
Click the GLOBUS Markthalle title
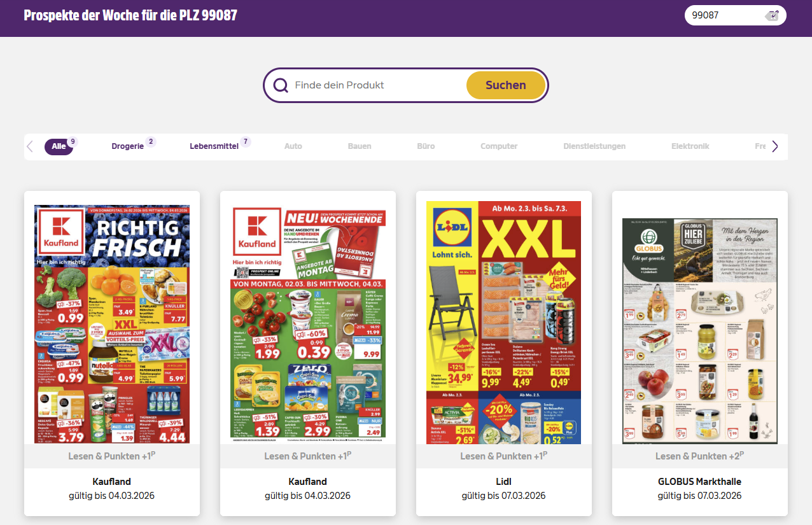coord(700,481)
